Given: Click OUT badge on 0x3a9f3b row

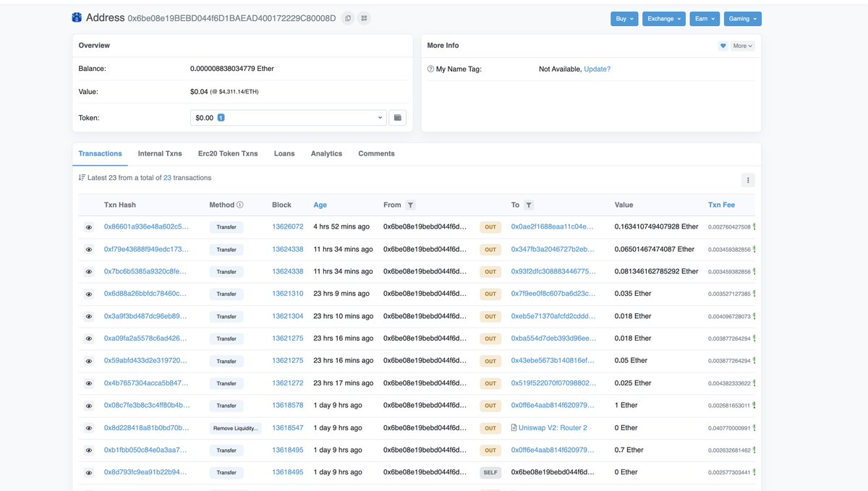Looking at the screenshot, I should pyautogui.click(x=490, y=317).
